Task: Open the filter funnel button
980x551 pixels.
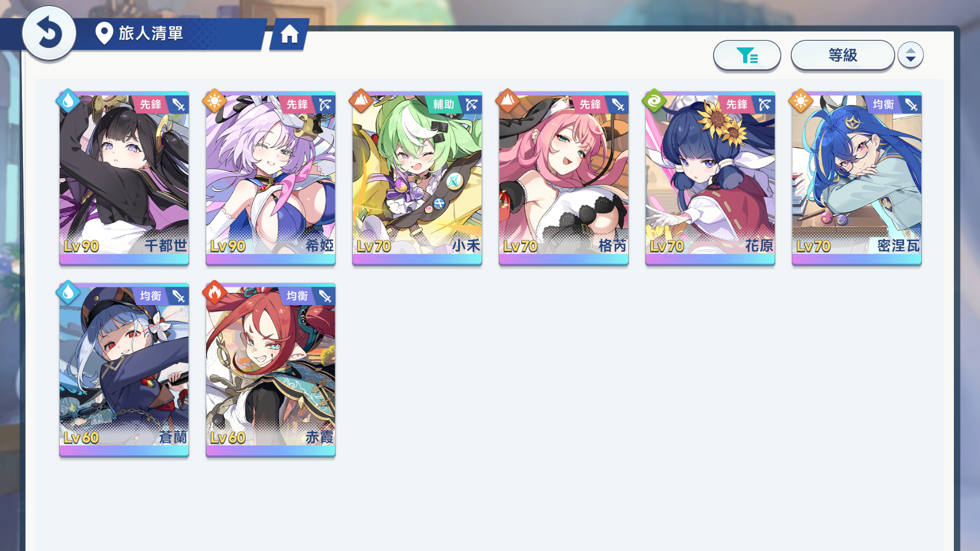Action: (x=747, y=55)
